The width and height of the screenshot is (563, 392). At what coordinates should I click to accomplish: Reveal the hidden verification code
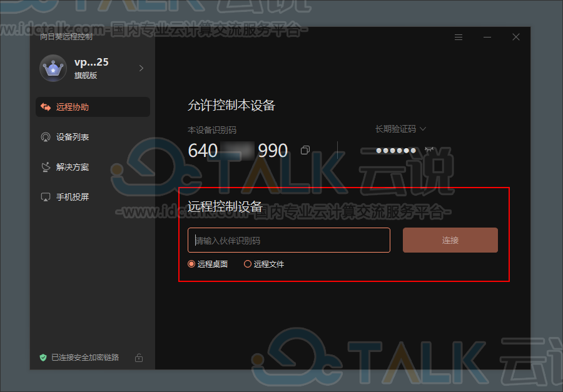(429, 149)
